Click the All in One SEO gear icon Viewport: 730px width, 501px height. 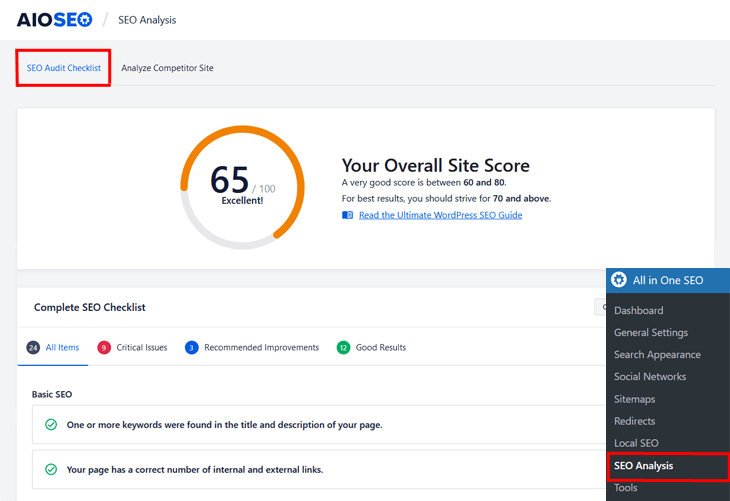(619, 280)
